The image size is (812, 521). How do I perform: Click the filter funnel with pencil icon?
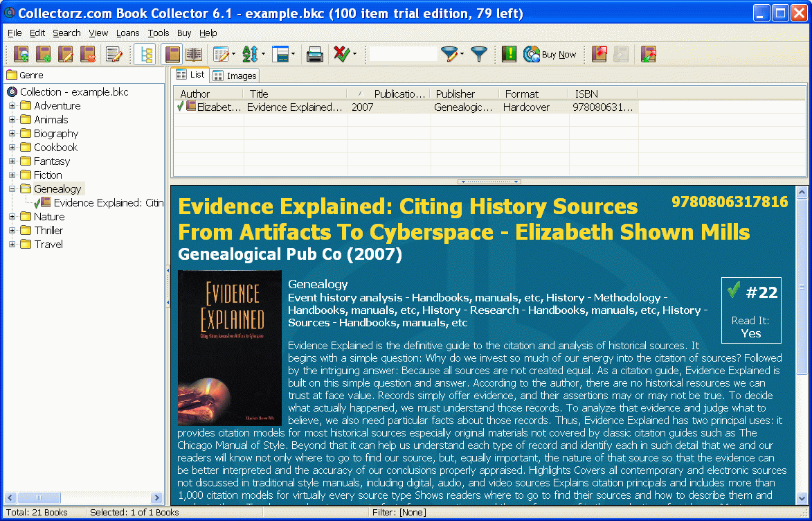coord(449,55)
